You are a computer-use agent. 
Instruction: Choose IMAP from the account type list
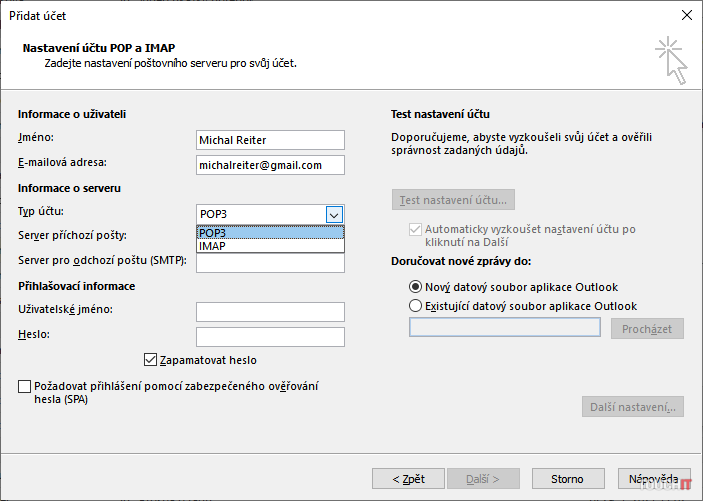click(270, 246)
